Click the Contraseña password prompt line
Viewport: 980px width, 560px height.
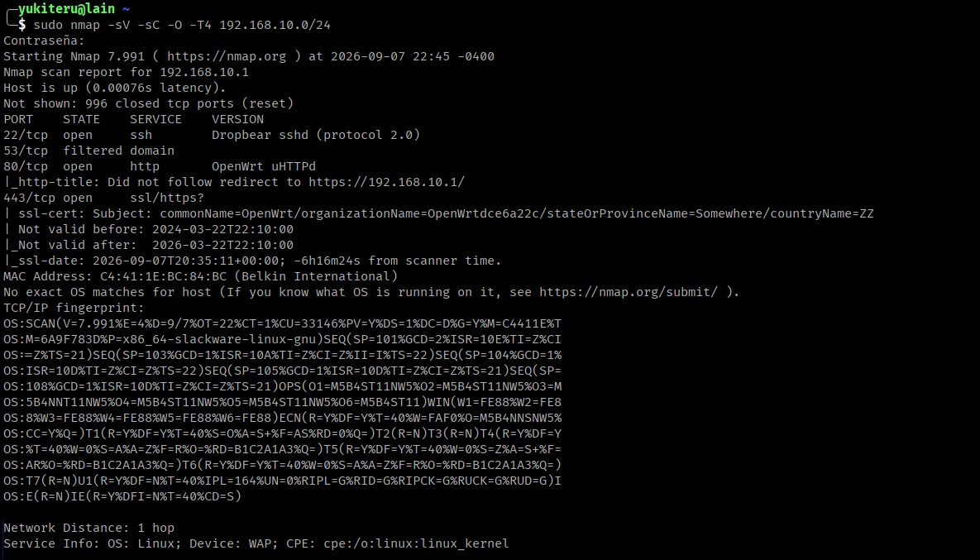coord(44,41)
